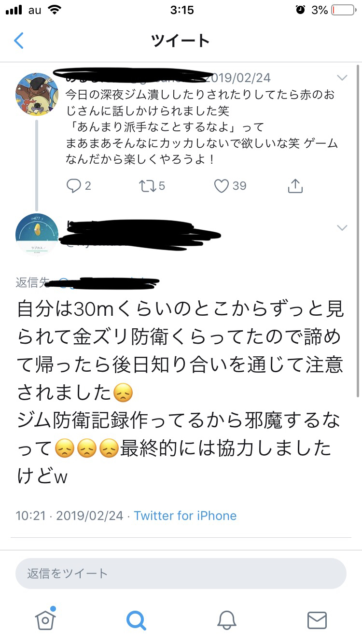Viewport: 362px width, 644px height.
Task: Open the reply author's round avatar
Action: click(37, 235)
